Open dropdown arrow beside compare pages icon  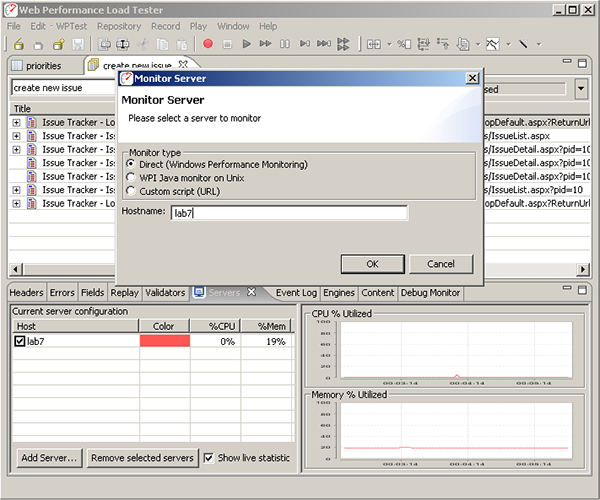[x=389, y=44]
